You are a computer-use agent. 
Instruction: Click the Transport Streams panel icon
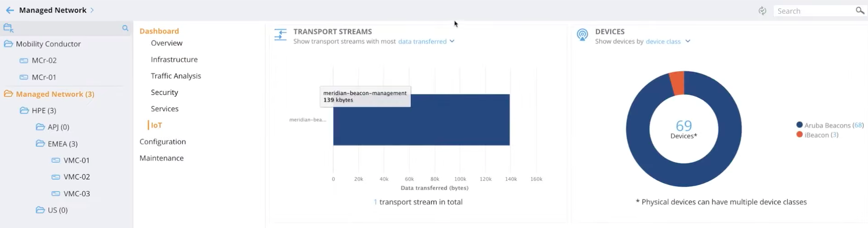click(x=280, y=35)
